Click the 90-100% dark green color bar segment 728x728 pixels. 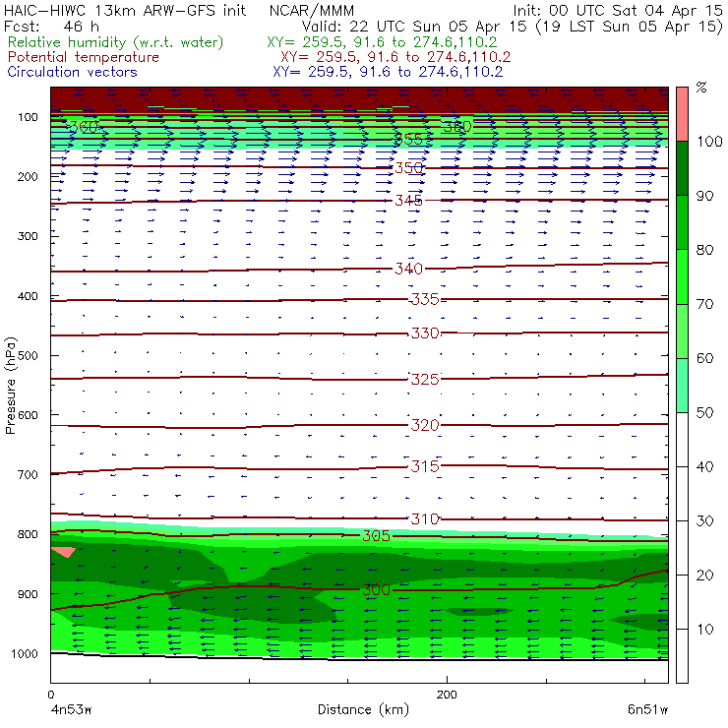[x=682, y=168]
